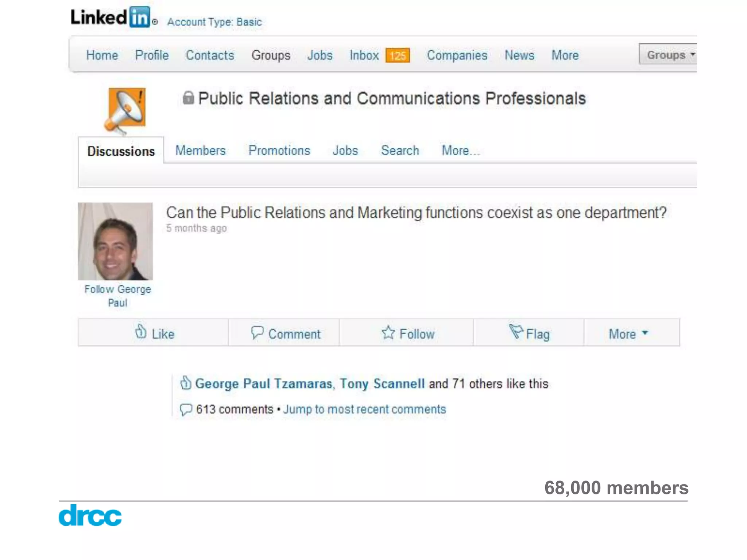Open the Promotions tab
Screen dimensions: 747x560
coord(279,151)
